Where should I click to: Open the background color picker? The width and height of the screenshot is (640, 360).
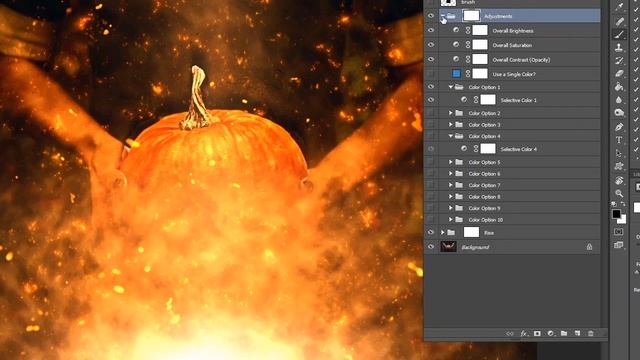point(622,220)
